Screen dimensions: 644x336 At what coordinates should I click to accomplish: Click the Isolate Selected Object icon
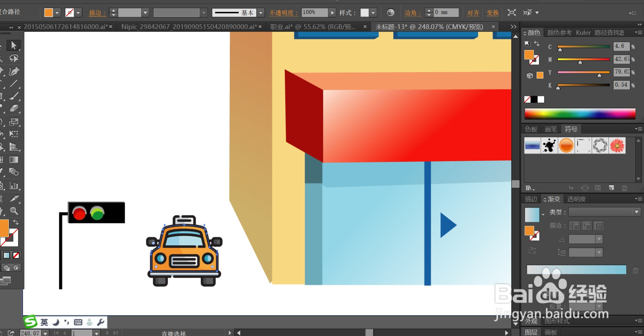[x=512, y=12]
